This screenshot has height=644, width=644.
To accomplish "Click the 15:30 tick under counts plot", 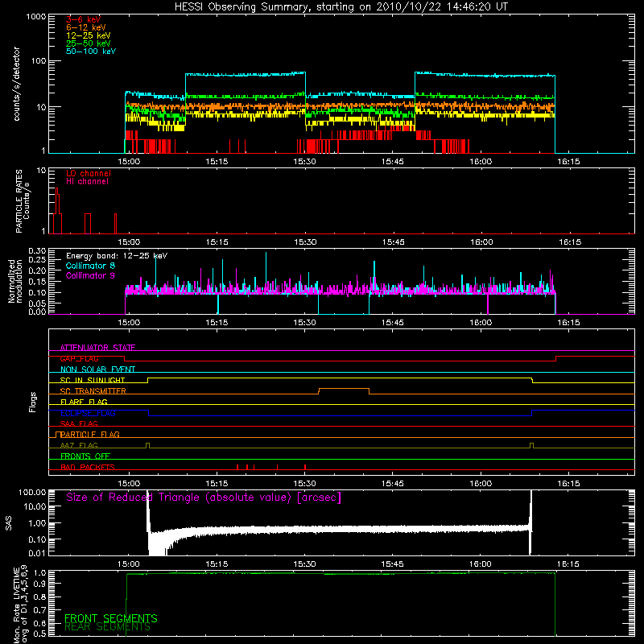I will pos(305,162).
